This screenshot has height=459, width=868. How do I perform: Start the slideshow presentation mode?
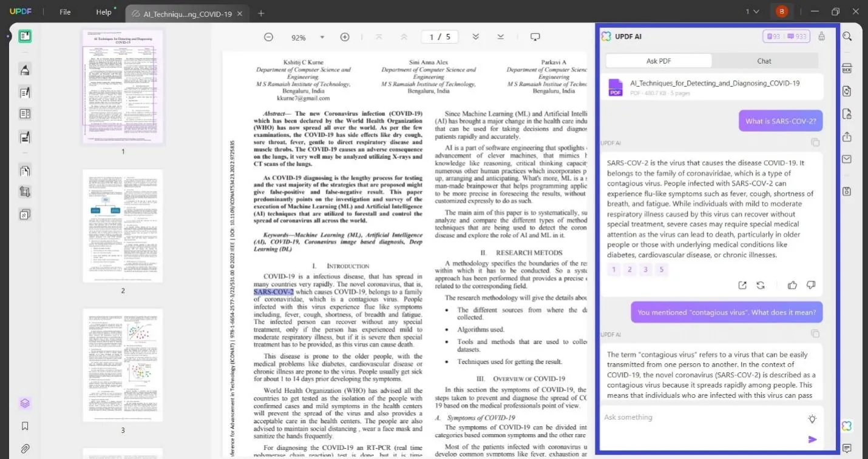(535, 37)
